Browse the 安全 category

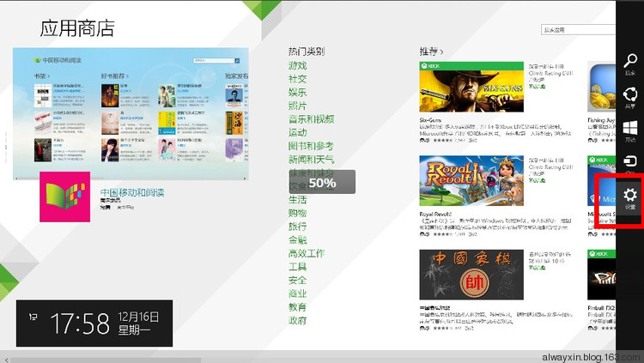pyautogui.click(x=297, y=280)
